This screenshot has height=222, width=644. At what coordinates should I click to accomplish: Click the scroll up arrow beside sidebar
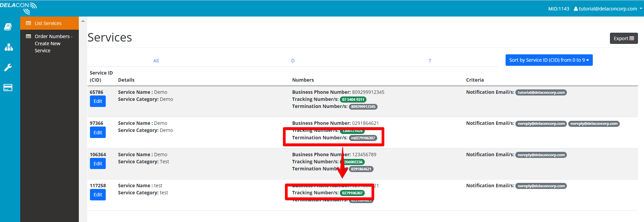[x=83, y=21]
